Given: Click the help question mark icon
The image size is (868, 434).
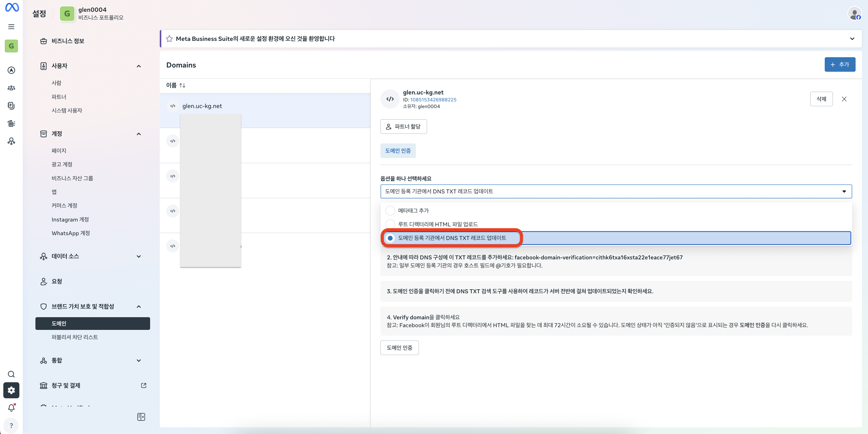Looking at the screenshot, I should (x=11, y=425).
